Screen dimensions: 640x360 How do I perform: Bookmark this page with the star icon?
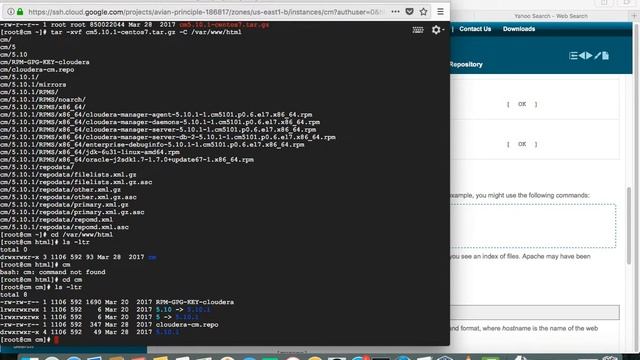click(423, 12)
